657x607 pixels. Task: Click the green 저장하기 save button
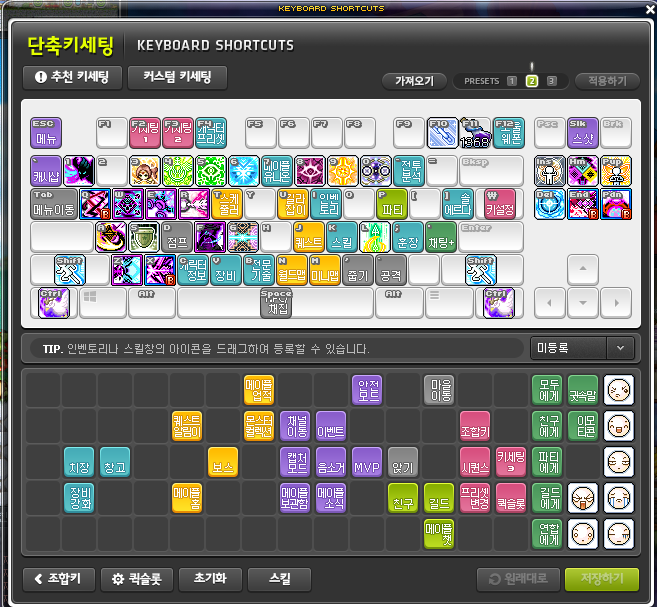click(x=602, y=579)
